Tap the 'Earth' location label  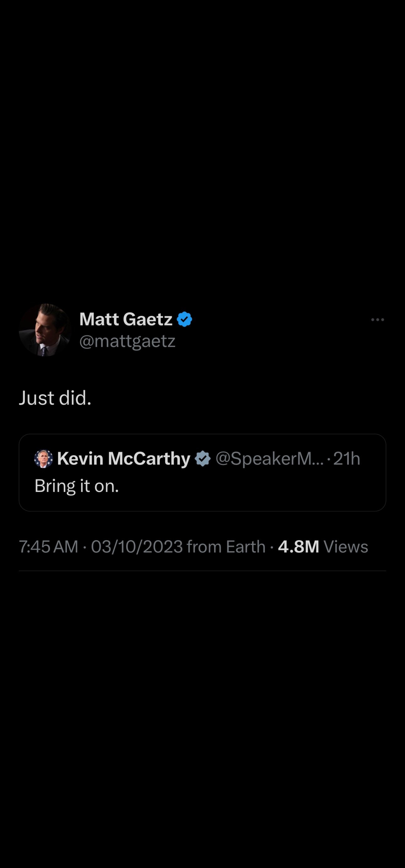(246, 546)
